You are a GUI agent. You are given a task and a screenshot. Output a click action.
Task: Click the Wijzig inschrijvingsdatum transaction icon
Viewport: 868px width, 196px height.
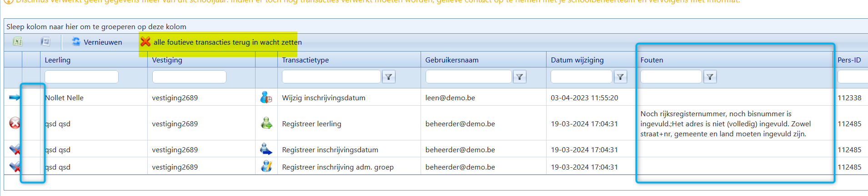point(266,97)
